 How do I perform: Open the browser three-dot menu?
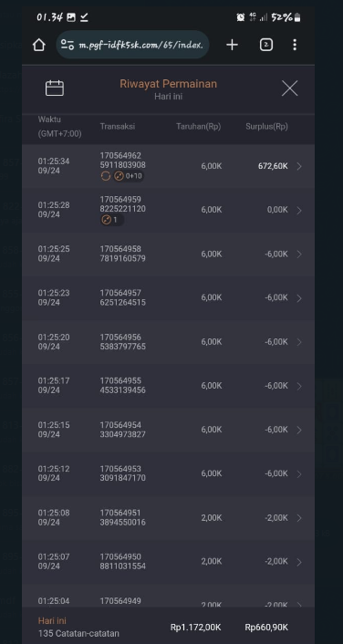tap(295, 45)
